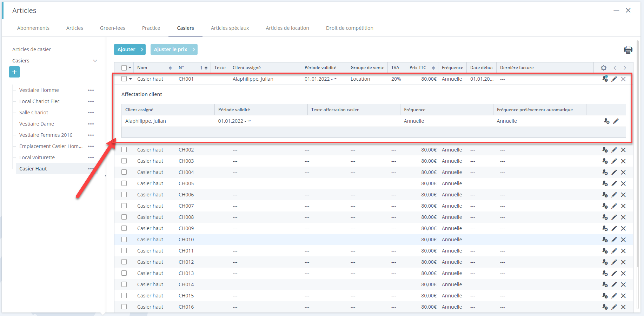Edit the CH001 locker row
The height and width of the screenshot is (316, 644).
pos(614,79)
